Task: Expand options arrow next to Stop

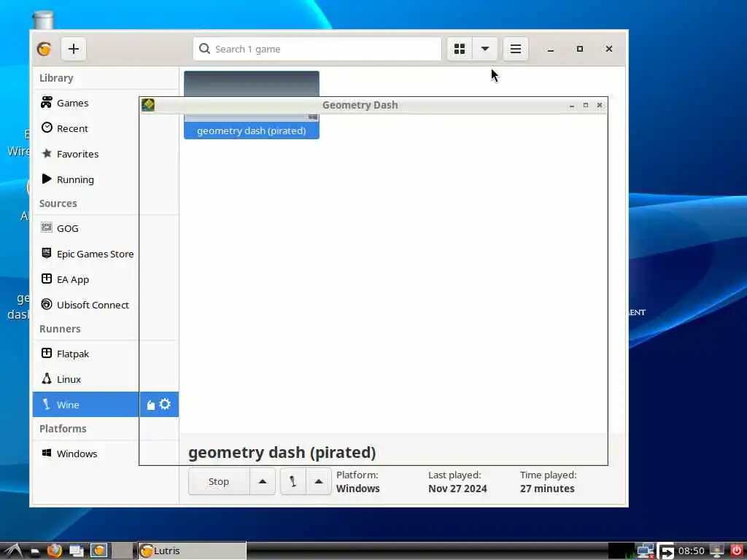Action: (263, 481)
